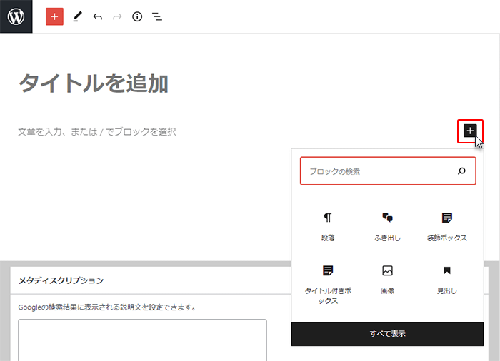Click the タイトルを追加 title field
Image resolution: width=500 pixels, height=361 pixels.
[94, 83]
